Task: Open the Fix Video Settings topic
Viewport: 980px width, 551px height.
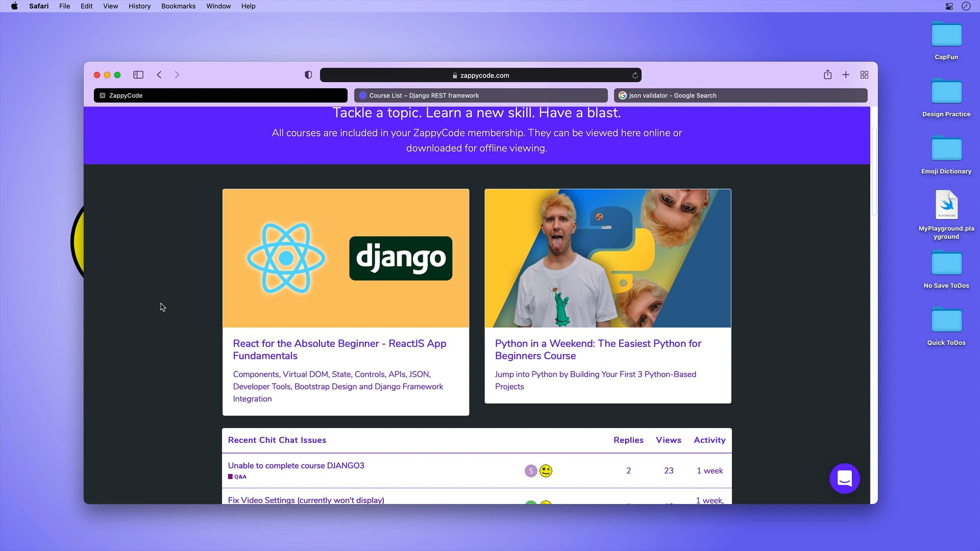Action: coord(306,500)
